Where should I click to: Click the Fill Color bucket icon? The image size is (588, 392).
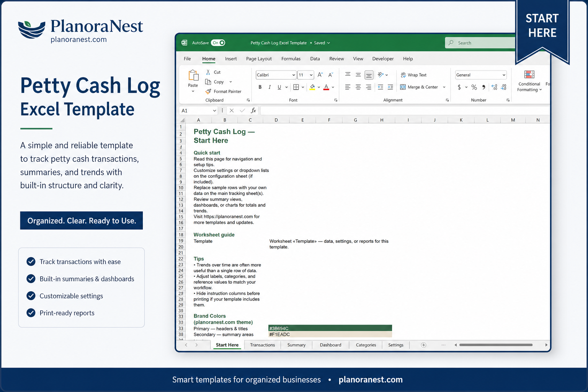[x=312, y=87]
